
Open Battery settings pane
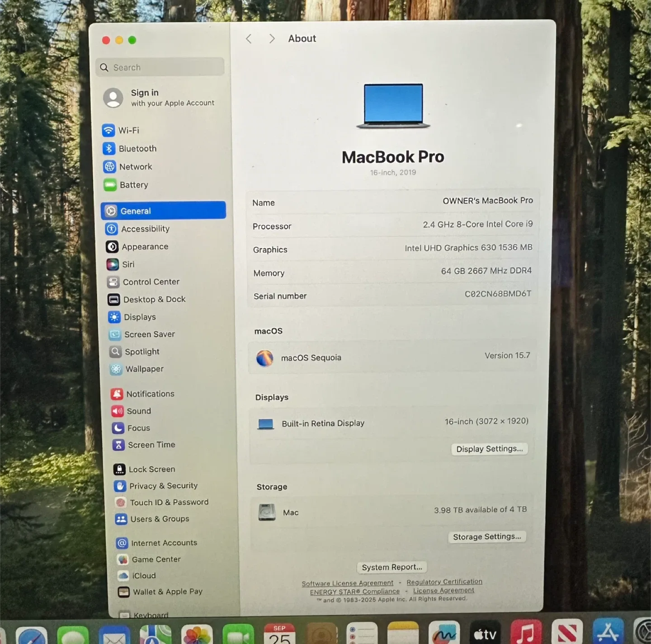coord(133,185)
